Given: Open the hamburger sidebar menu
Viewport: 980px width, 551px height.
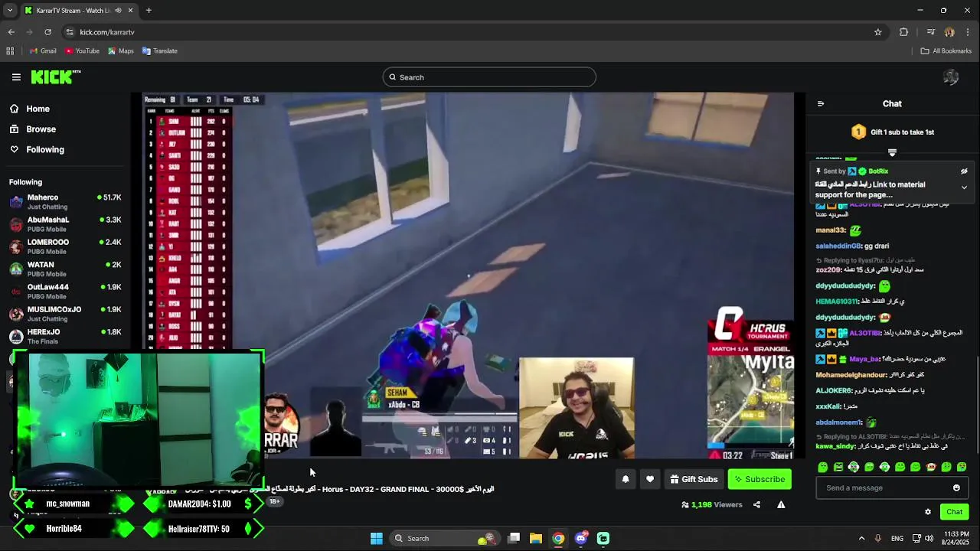Looking at the screenshot, I should [x=16, y=77].
